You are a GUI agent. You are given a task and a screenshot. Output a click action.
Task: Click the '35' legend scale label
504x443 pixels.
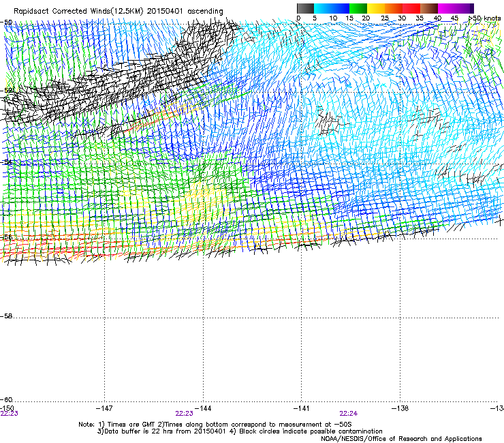click(x=420, y=18)
